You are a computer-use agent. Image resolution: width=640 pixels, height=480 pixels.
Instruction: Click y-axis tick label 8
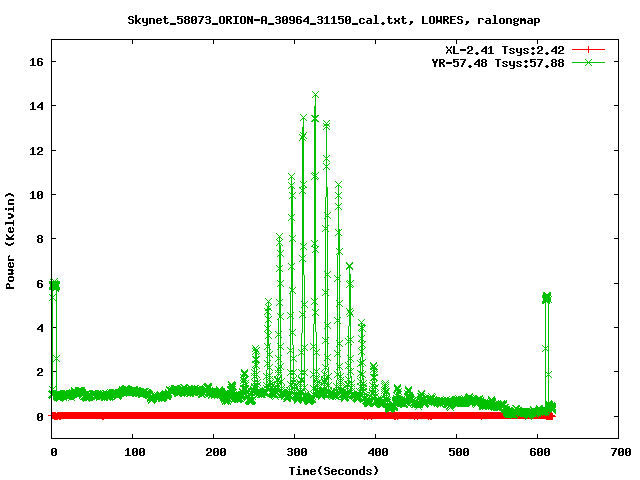pyautogui.click(x=40, y=239)
